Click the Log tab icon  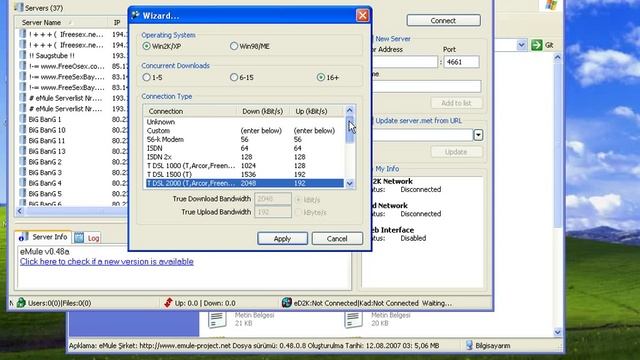[x=79, y=238]
